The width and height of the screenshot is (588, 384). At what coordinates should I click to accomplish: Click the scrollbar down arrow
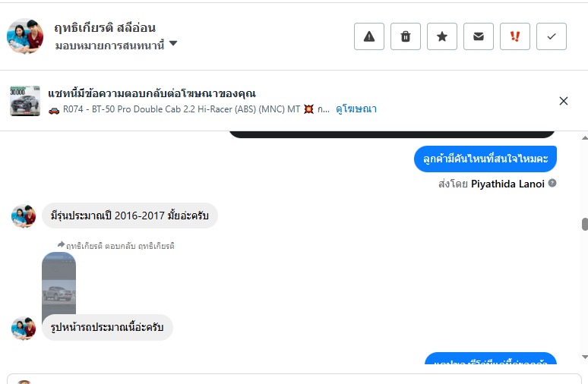[584, 357]
